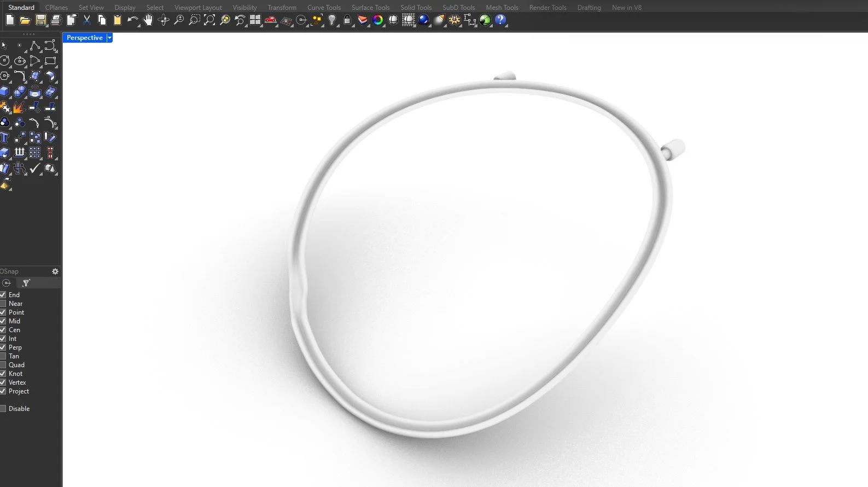
Task: Click the light bulb Hide/Show icon
Action: coord(332,20)
